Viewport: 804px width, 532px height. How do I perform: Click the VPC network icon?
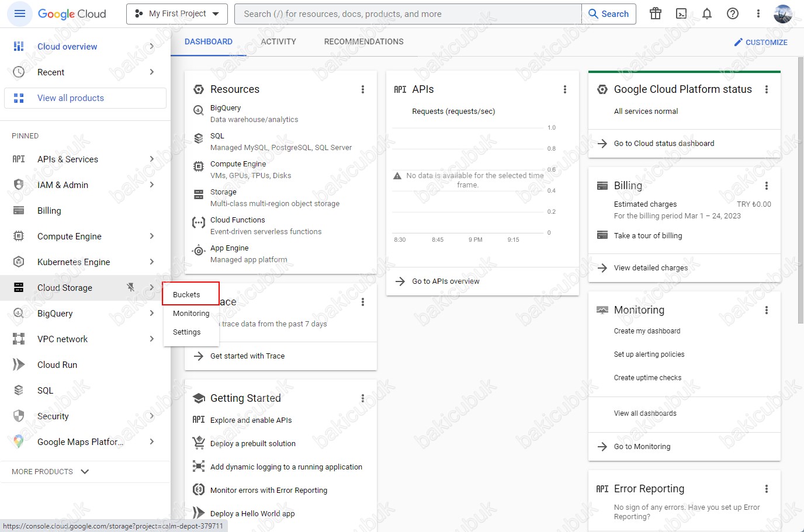pos(19,339)
